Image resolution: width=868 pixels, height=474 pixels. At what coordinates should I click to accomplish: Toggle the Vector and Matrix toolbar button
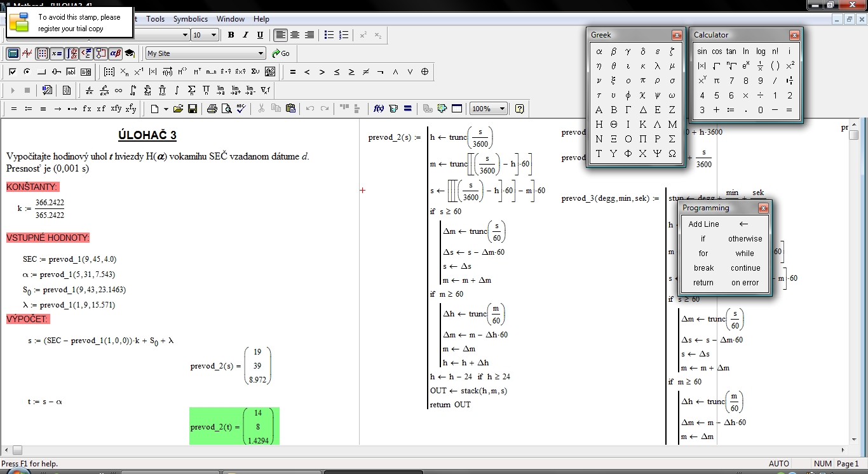[x=43, y=53]
